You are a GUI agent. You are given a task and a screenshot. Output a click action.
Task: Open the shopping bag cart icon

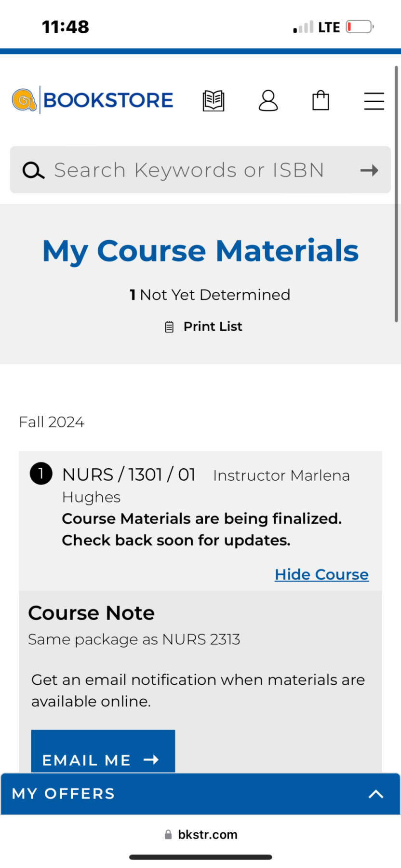[321, 101]
